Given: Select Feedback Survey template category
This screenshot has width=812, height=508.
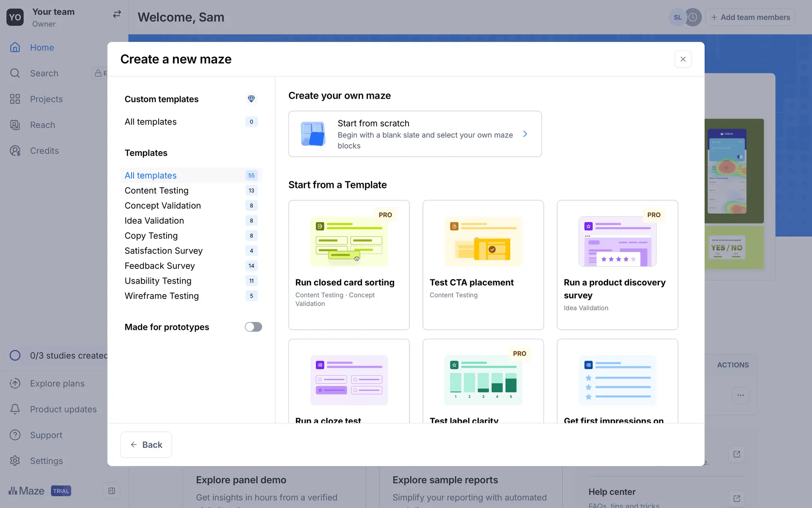Looking at the screenshot, I should (x=159, y=266).
